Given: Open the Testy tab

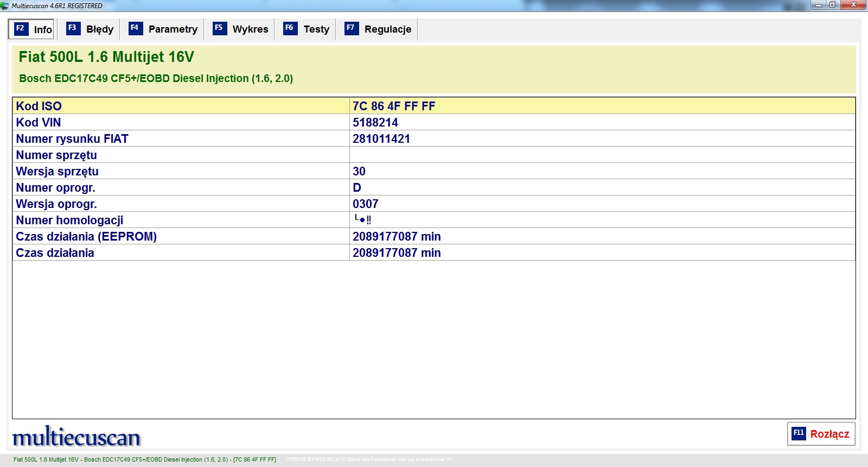Looking at the screenshot, I should coord(307,29).
